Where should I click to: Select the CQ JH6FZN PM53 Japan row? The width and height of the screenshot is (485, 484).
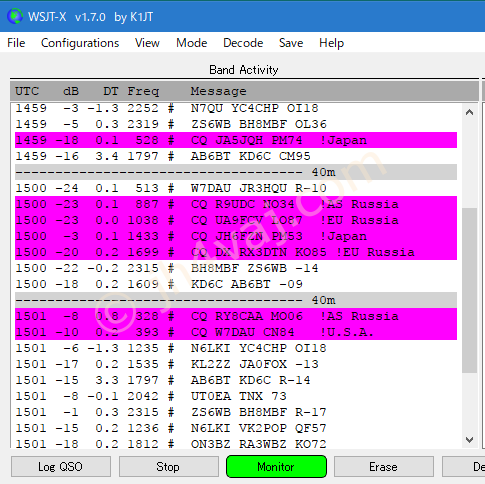(236, 236)
